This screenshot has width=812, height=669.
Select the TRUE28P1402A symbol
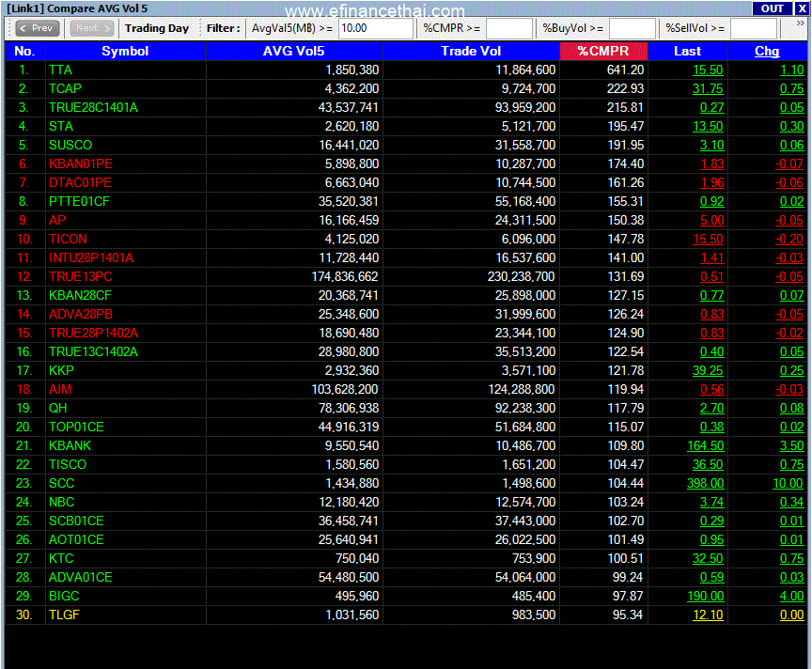pos(94,333)
